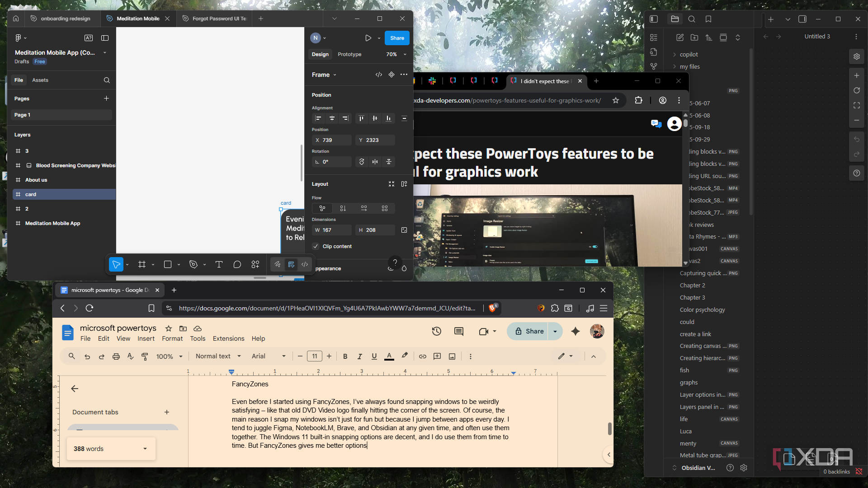Expand copilot folder in Obsidian

pyautogui.click(x=688, y=54)
